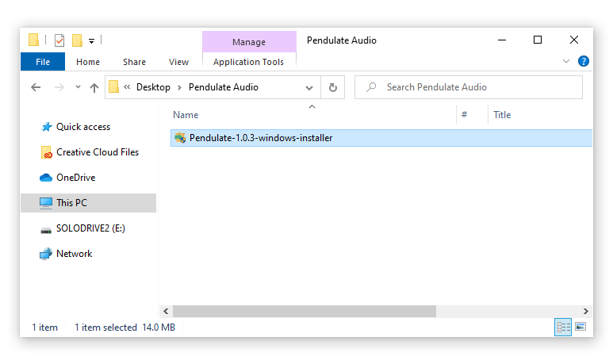Switch to Details view icon
This screenshot has height=364, width=613.
[x=563, y=327]
